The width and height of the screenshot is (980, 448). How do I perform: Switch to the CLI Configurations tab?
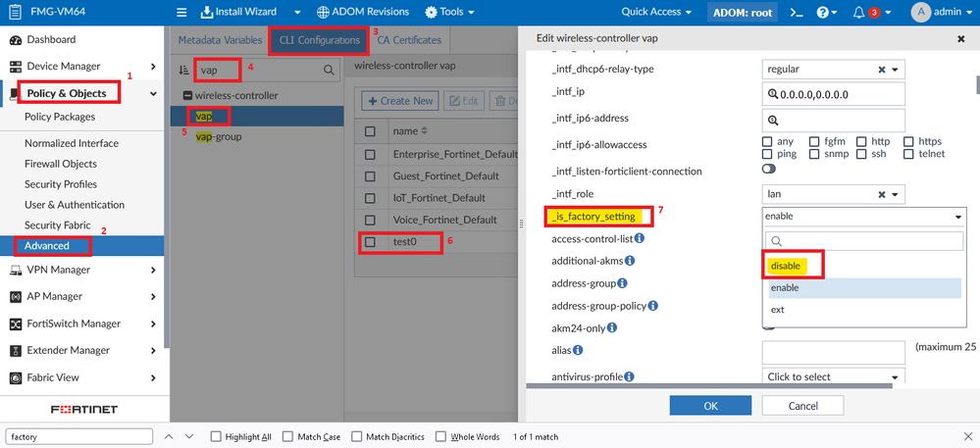(320, 40)
